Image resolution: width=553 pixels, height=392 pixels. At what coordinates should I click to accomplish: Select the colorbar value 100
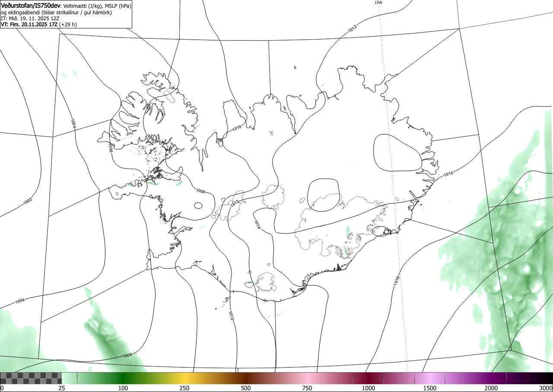point(123,388)
